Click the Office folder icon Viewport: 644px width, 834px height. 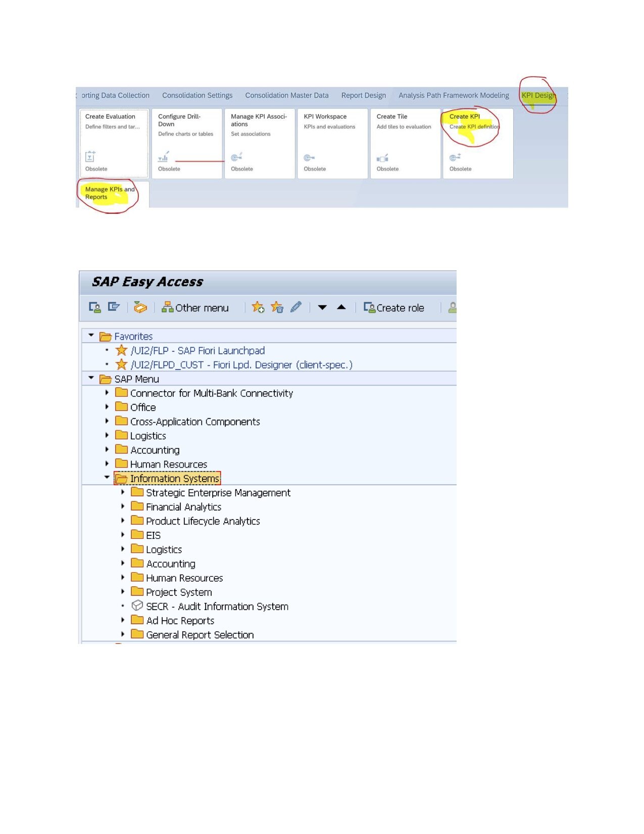(x=121, y=406)
